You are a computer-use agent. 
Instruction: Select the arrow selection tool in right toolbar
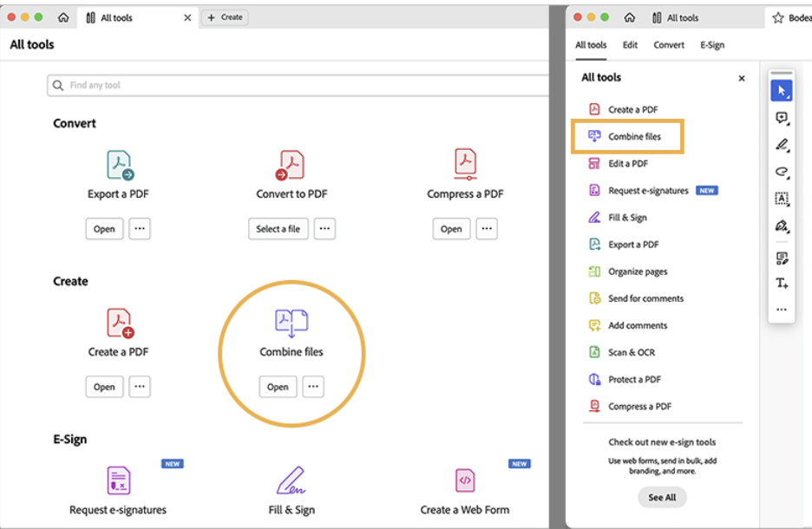tap(782, 91)
